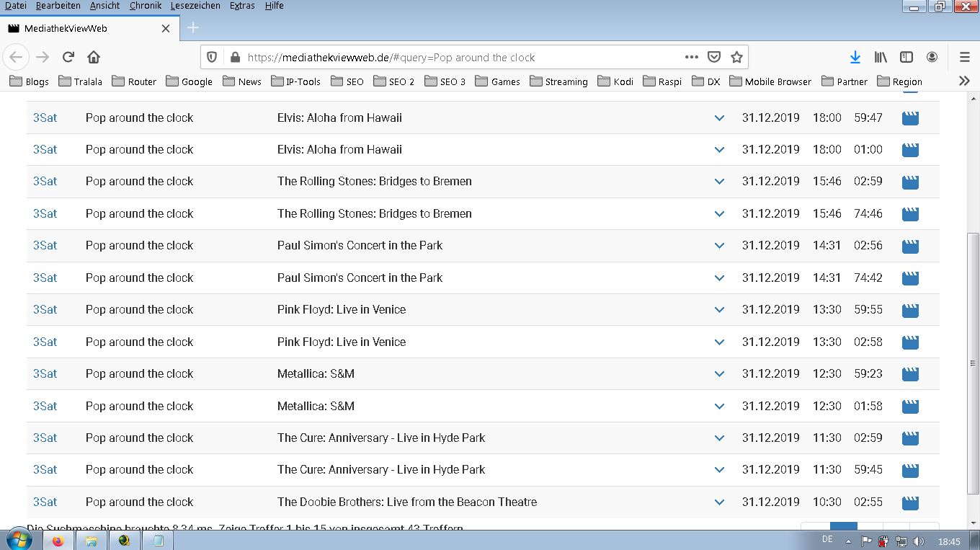Click film icon on Metallica 59:23 row
This screenshot has height=550, width=980.
[x=910, y=374]
